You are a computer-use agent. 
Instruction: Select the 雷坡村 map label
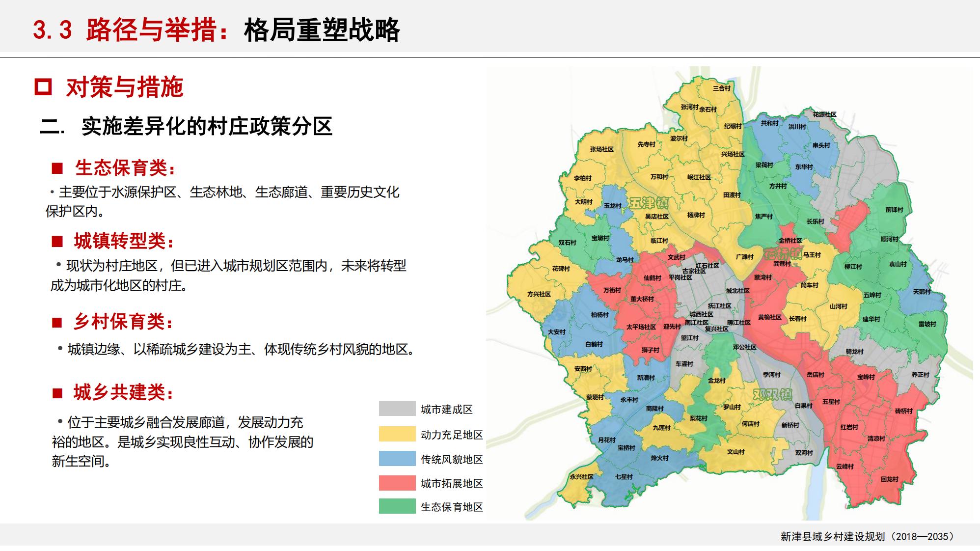point(927,324)
